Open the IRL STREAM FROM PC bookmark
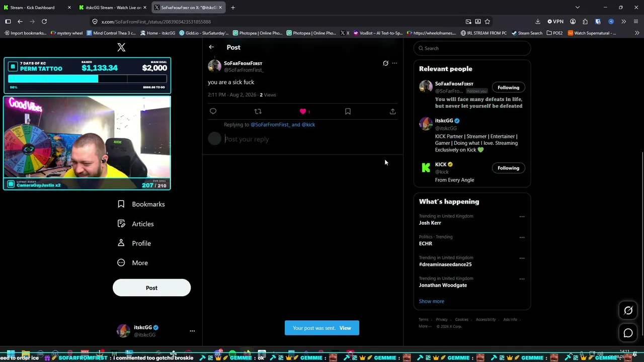This screenshot has height=362, width=644. (484, 33)
